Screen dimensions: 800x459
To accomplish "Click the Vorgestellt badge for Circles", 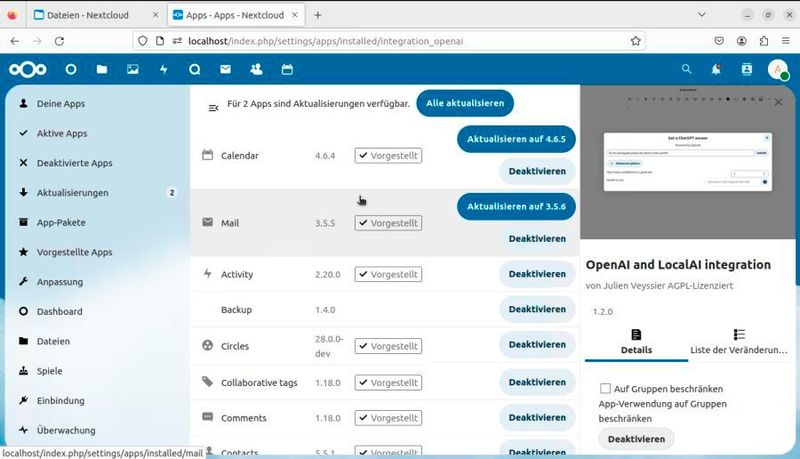I will pyautogui.click(x=388, y=346).
